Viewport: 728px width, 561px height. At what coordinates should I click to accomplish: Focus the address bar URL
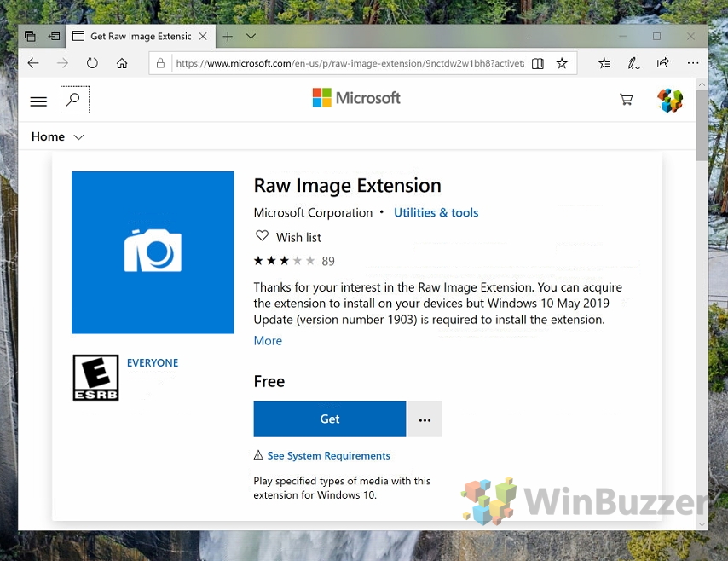tap(350, 63)
